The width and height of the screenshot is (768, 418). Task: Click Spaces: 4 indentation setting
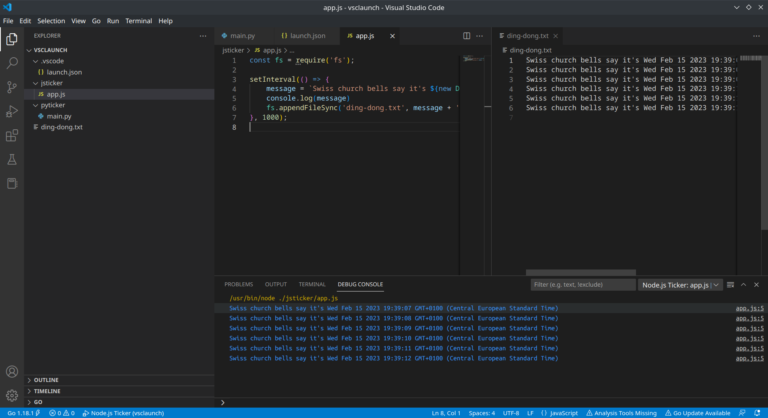pyautogui.click(x=481, y=413)
